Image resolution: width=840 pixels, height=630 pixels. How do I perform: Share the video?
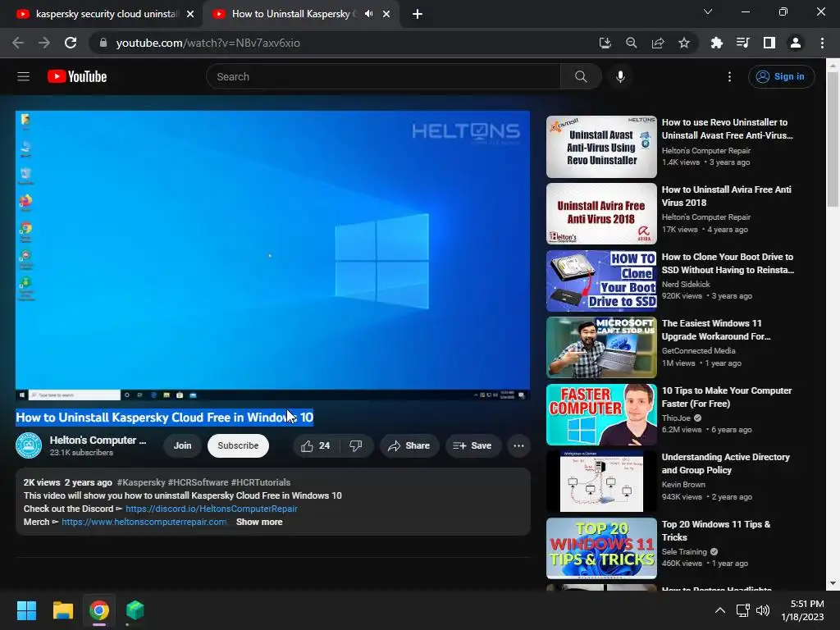tap(409, 445)
